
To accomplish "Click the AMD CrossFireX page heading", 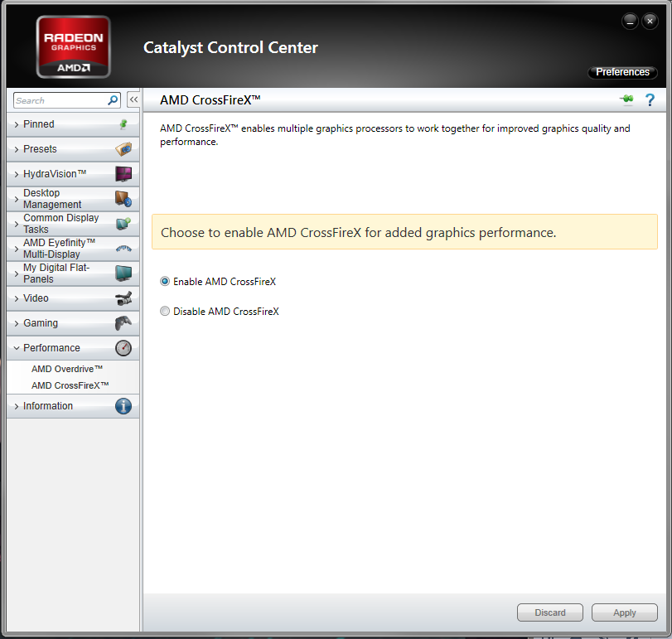I will [x=210, y=99].
